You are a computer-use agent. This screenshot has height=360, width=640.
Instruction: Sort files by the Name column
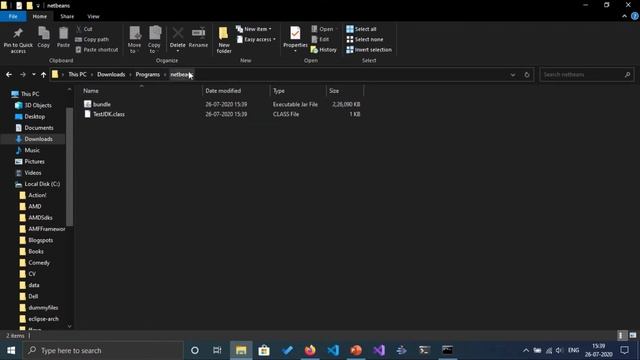141,91
